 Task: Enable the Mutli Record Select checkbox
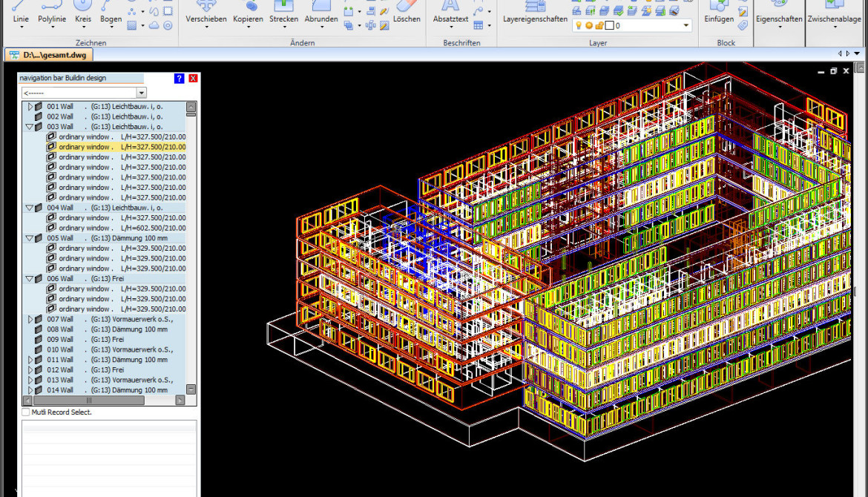pyautogui.click(x=26, y=412)
